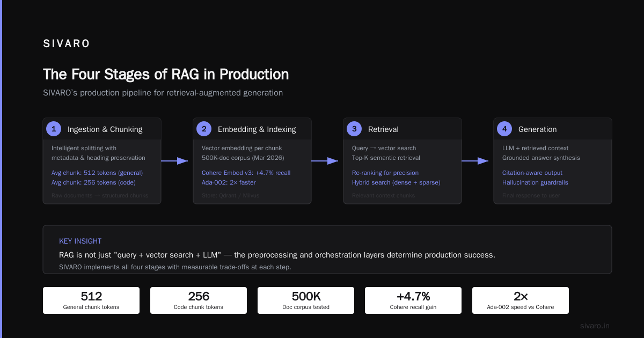Screen dimensions: 644x338
Task: Click the number 3 circle badge
Action: coord(354,129)
